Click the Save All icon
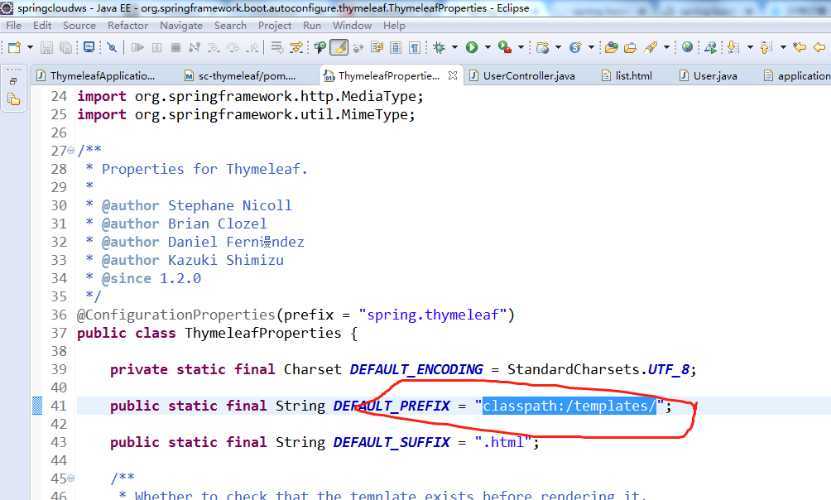The image size is (831, 500). [x=66, y=48]
